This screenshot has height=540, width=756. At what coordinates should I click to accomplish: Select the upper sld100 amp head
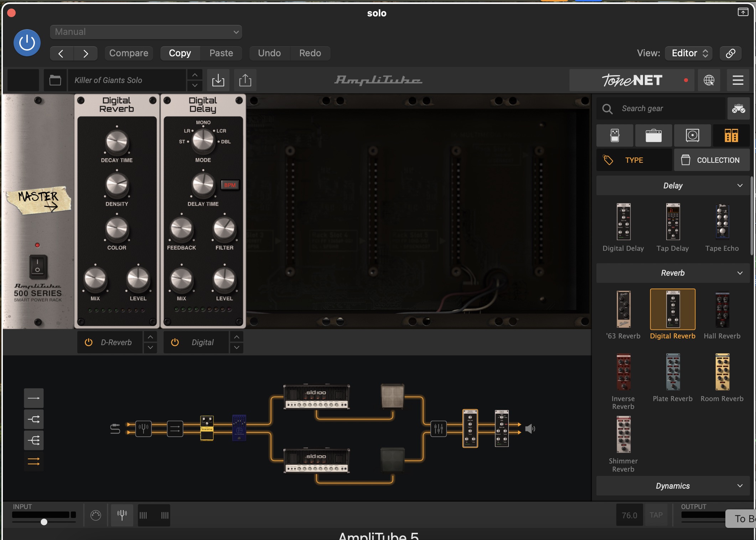point(316,396)
